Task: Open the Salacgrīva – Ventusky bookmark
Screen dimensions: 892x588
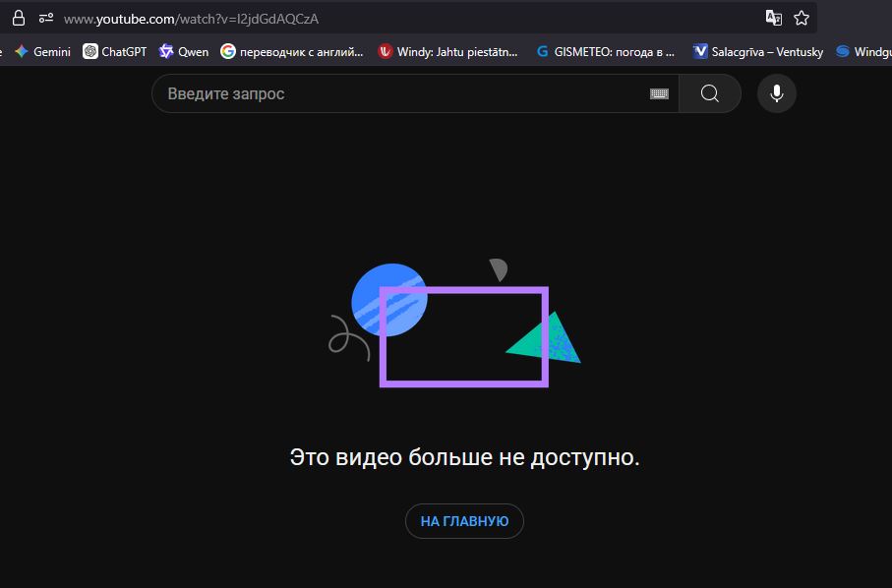Action: (758, 52)
